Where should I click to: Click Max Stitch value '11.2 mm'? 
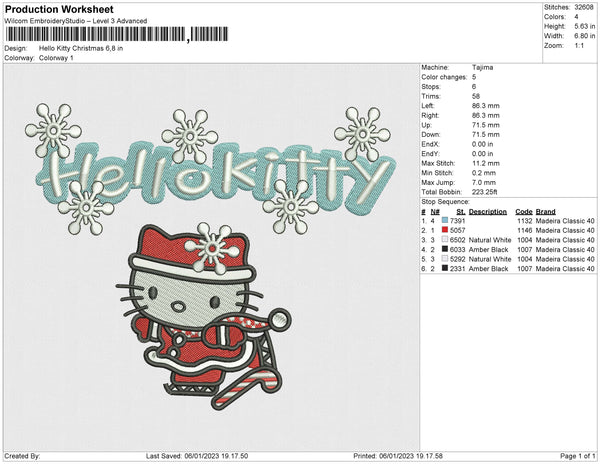click(x=486, y=163)
